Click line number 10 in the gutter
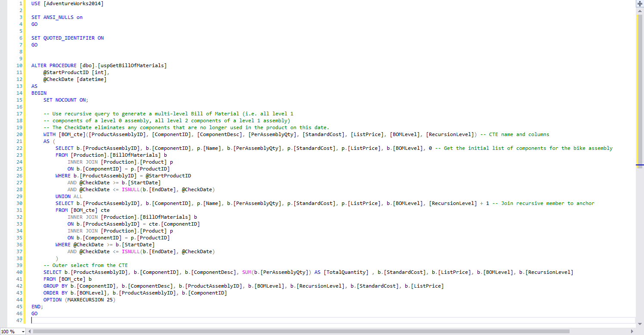Image resolution: width=644 pixels, height=335 pixels. click(x=19, y=65)
